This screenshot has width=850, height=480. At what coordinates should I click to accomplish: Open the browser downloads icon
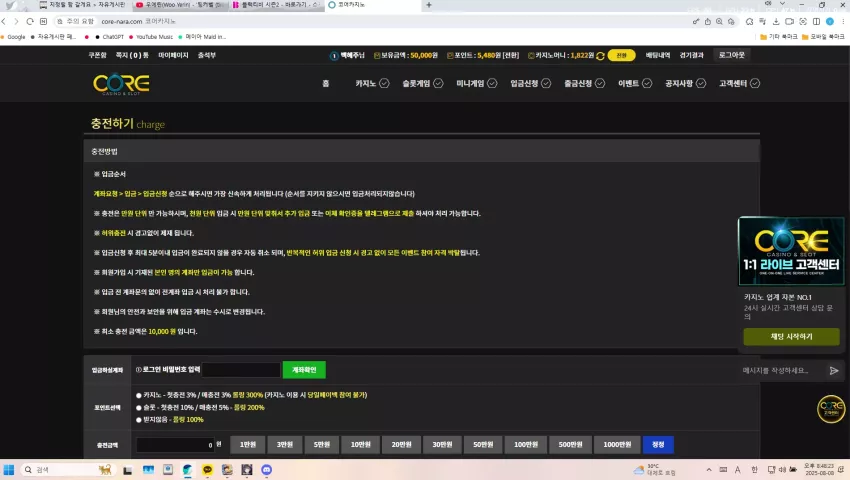click(776, 21)
